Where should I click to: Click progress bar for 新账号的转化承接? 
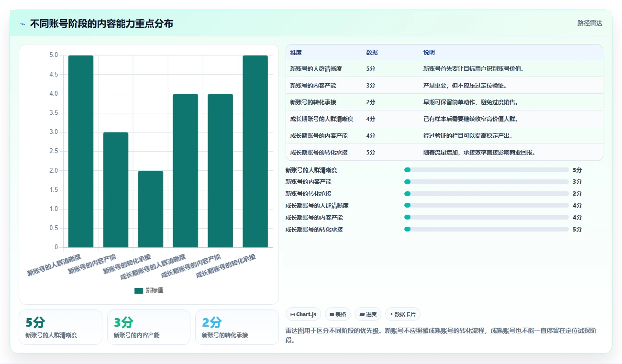pos(487,194)
